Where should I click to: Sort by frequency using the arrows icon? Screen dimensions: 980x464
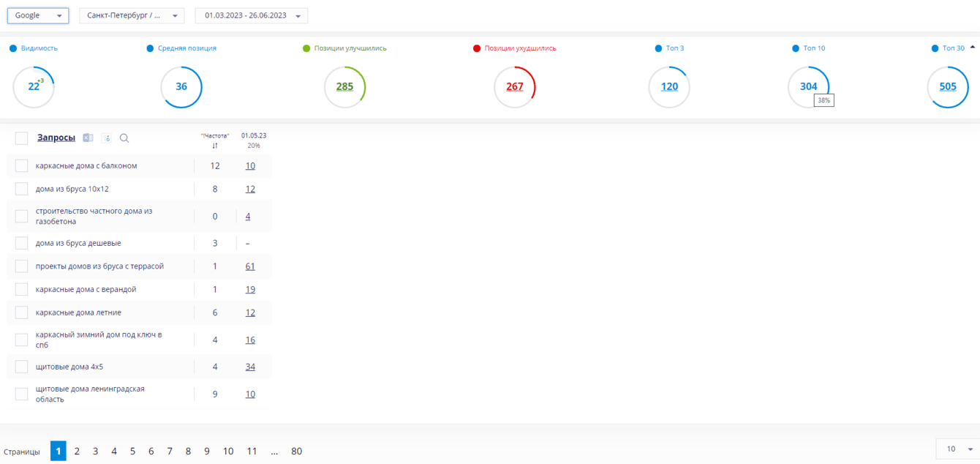pos(215,146)
